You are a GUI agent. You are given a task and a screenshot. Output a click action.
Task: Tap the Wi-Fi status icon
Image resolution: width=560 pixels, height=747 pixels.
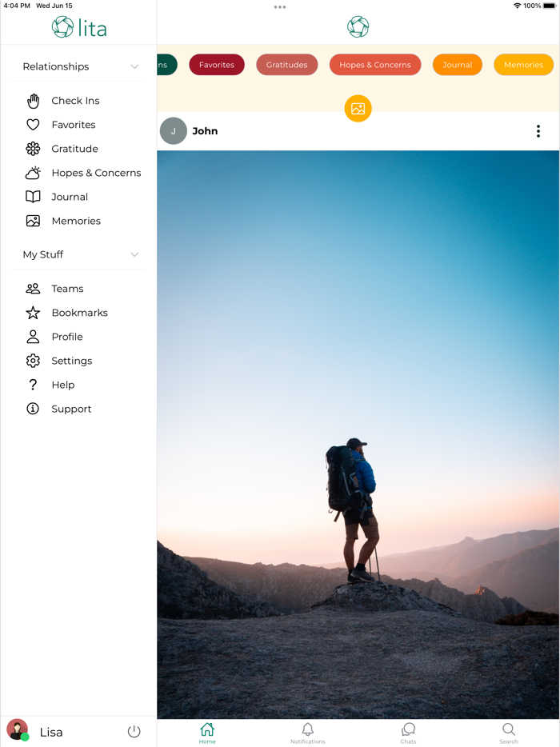pos(517,6)
